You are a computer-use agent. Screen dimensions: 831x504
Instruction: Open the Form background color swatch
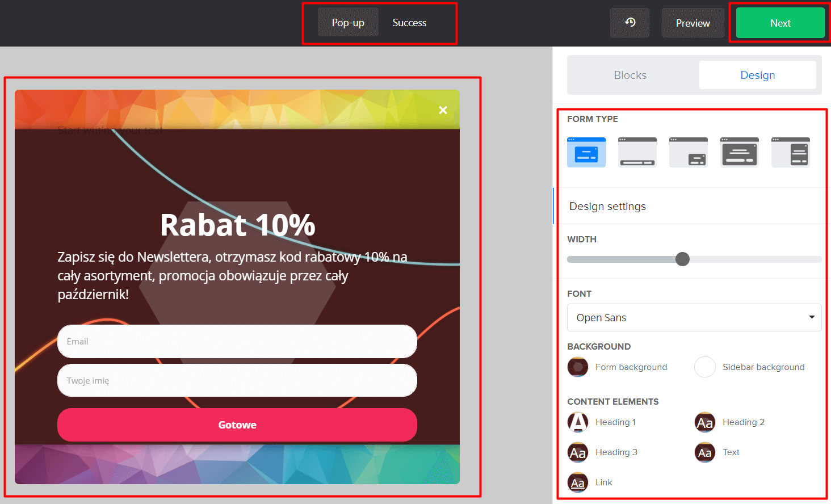[x=578, y=367]
